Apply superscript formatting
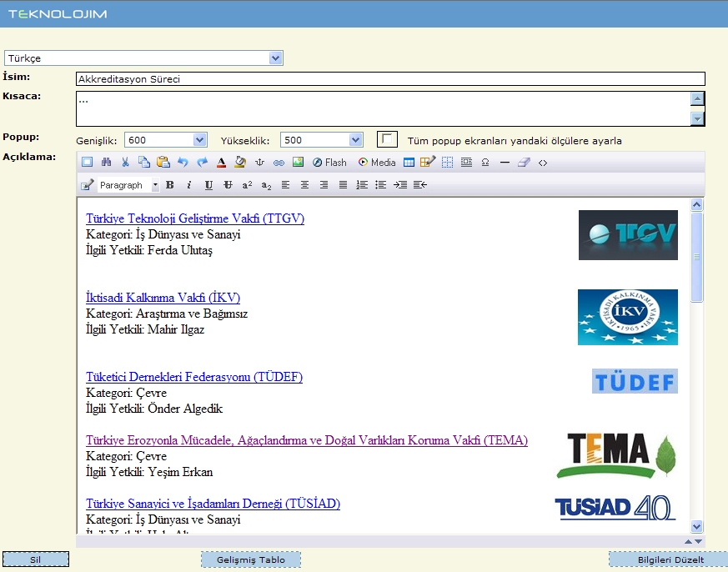Viewport: 728px width, 572px height. (247, 185)
